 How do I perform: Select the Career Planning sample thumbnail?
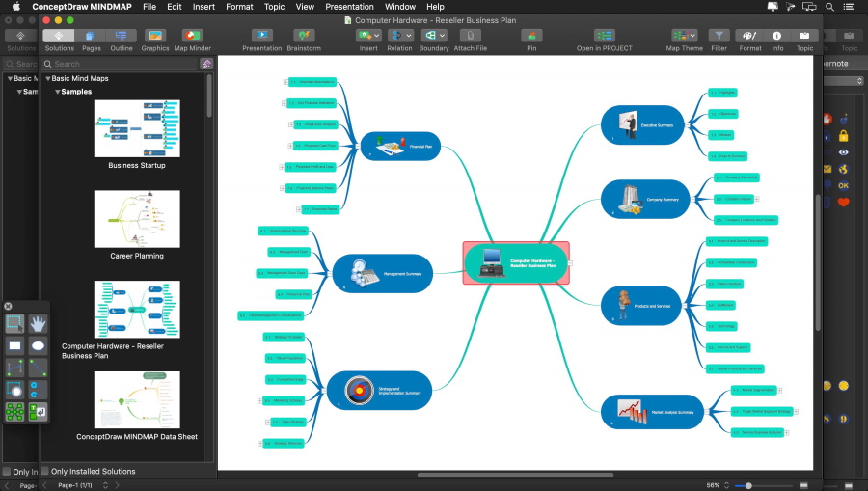(137, 219)
